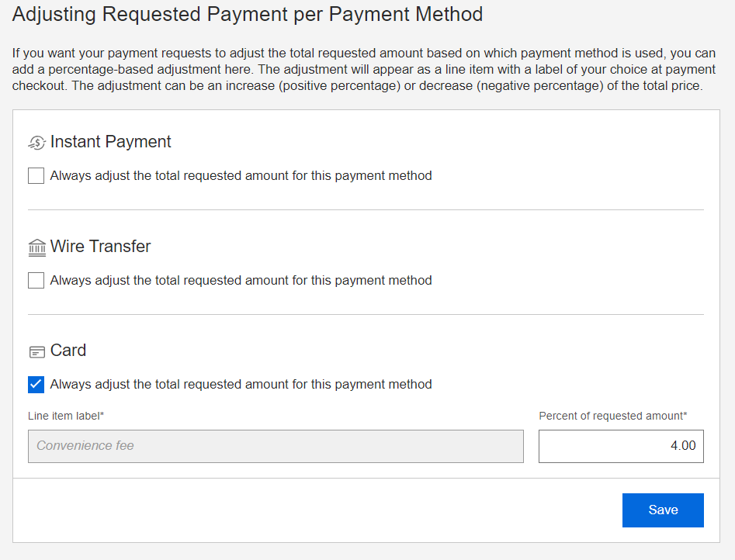The width and height of the screenshot is (735, 560).
Task: Click the Convenience fee line item label field
Action: [276, 446]
